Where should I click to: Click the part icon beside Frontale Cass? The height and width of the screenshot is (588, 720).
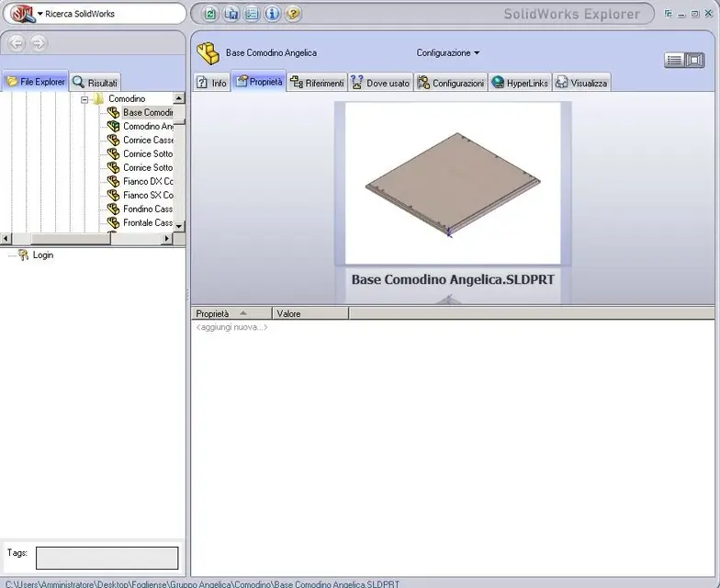[x=114, y=222]
